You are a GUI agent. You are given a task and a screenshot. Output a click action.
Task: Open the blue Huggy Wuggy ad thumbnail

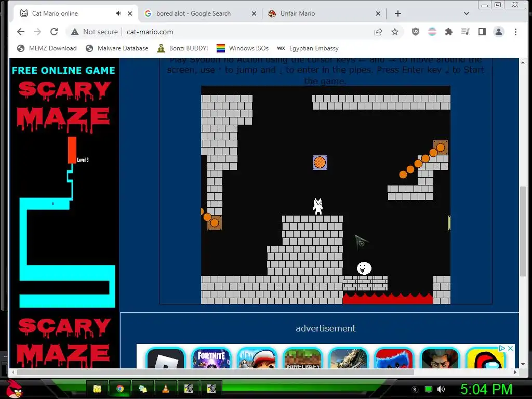pyautogui.click(x=394, y=358)
